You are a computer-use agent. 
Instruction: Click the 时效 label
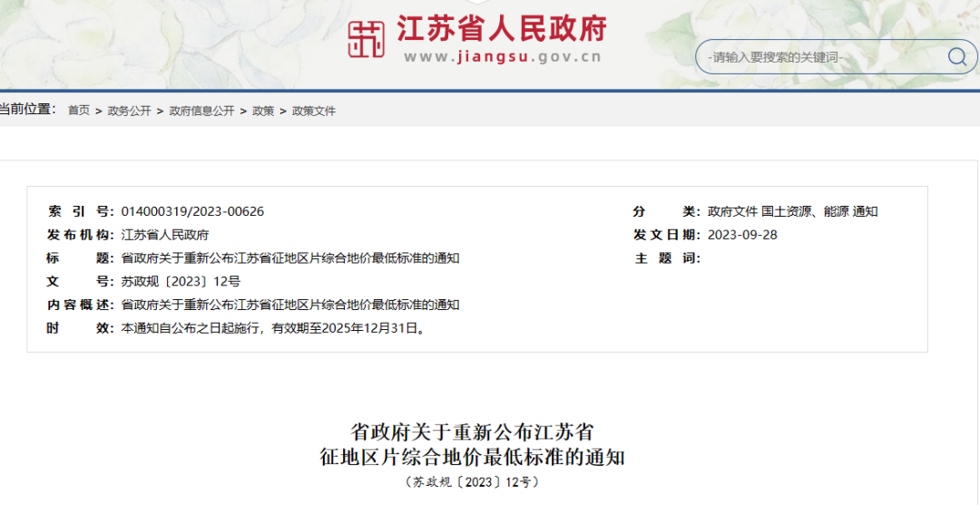coord(80,328)
